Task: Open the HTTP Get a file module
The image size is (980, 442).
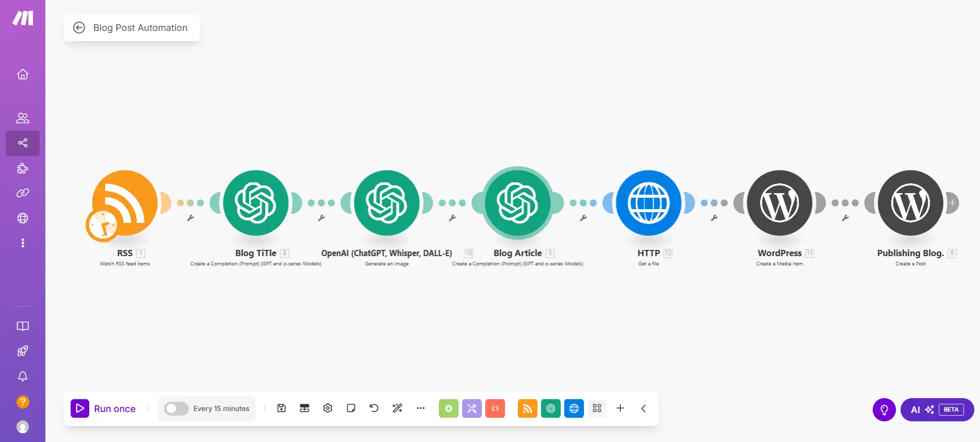Action: 649,203
